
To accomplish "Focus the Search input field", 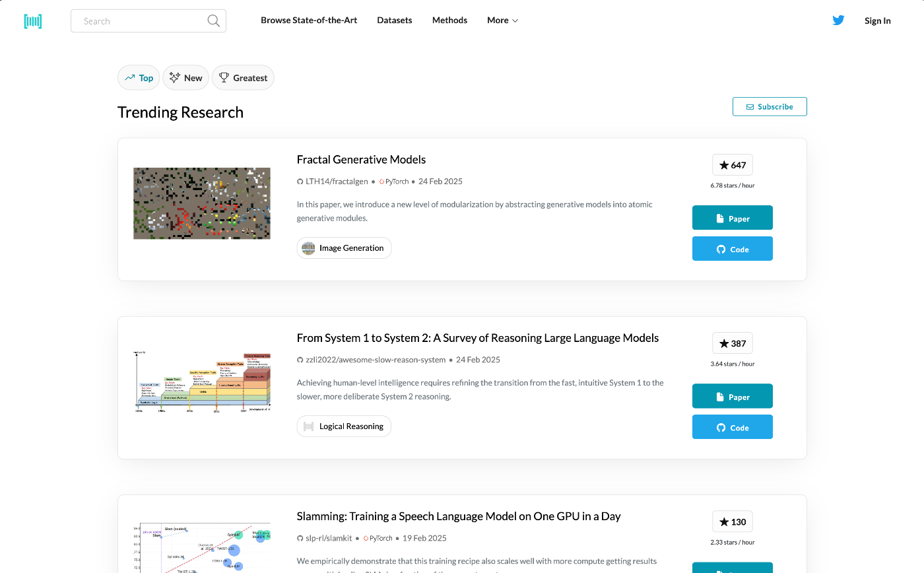I will coord(148,21).
